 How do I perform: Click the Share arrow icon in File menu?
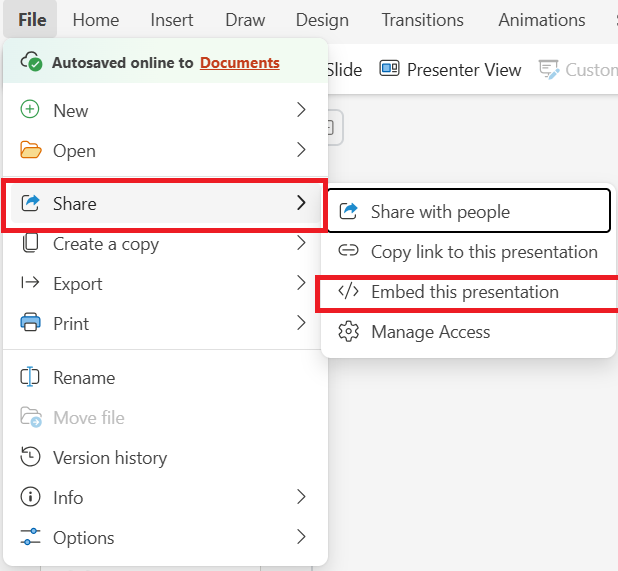click(30, 203)
